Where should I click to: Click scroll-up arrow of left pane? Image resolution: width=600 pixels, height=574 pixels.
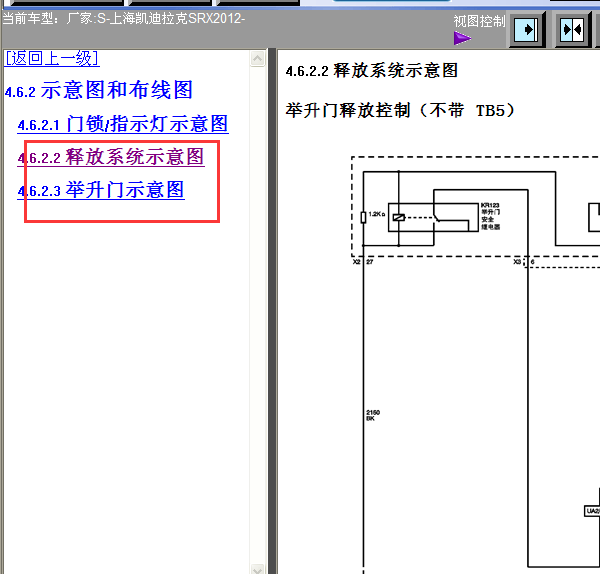[258, 59]
